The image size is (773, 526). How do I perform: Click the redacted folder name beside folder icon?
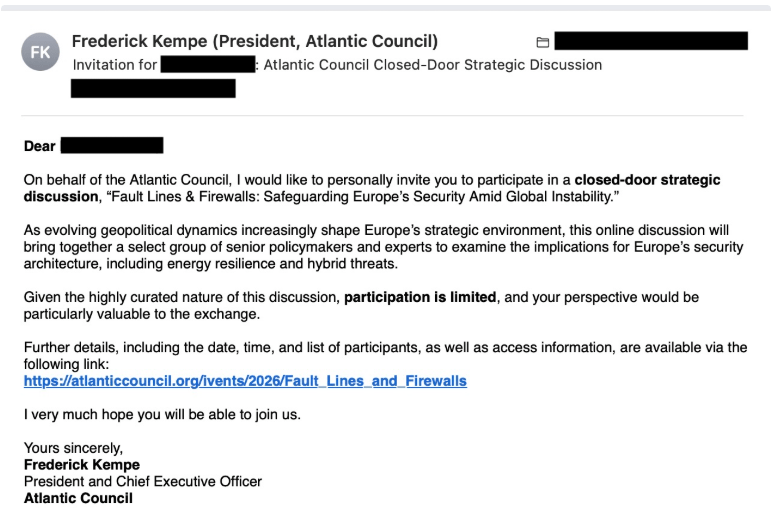coord(651,41)
